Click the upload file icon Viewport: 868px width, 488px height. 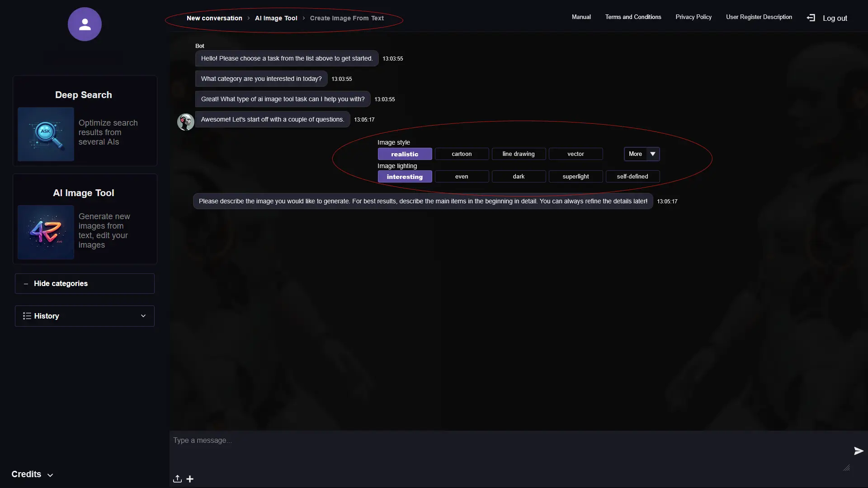pos(177,479)
